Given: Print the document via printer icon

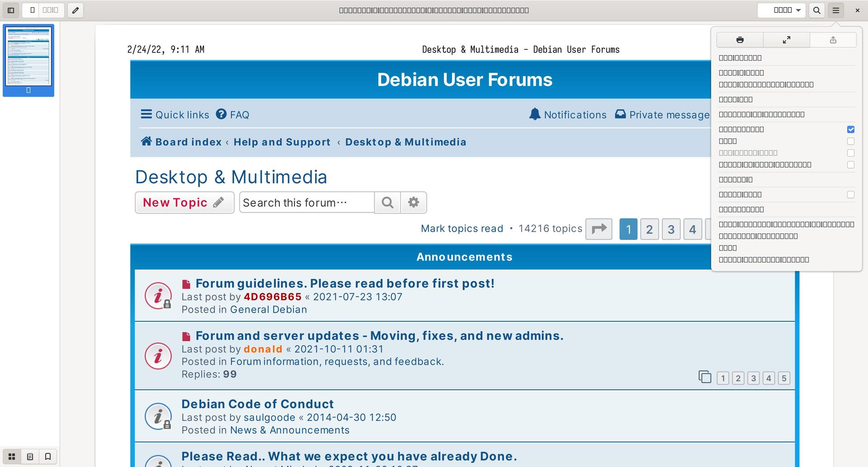Looking at the screenshot, I should [x=740, y=40].
